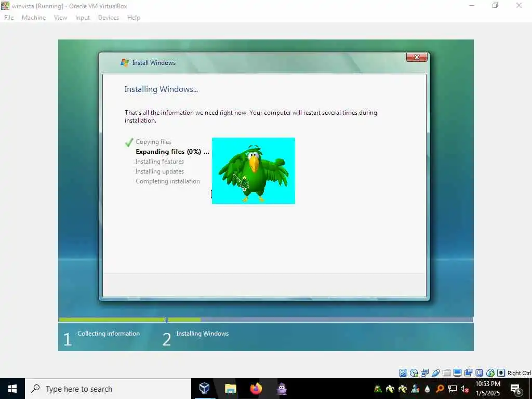Viewport: 532px width, 399px height.
Task: Open the notification center with 6 badge
Action: (516, 389)
